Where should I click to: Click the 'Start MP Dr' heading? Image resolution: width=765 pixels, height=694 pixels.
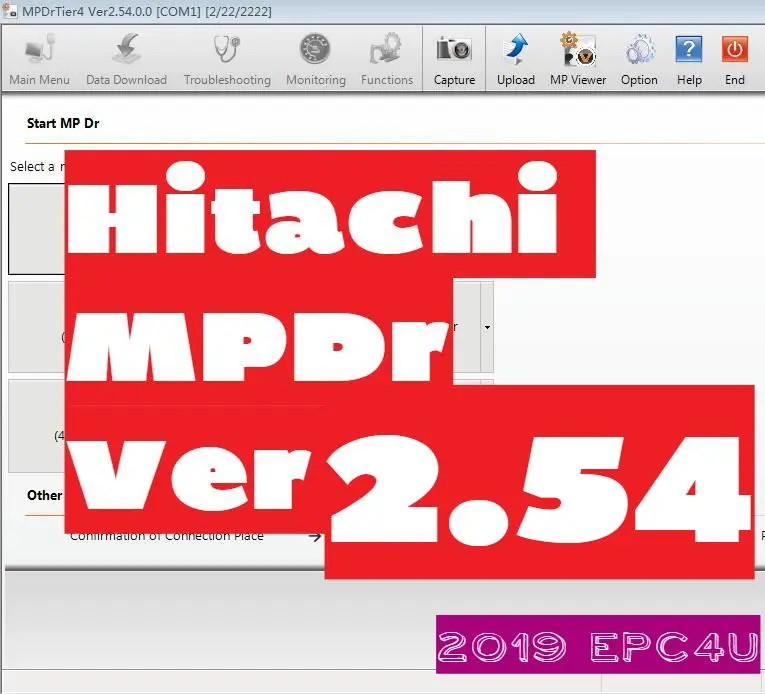63,123
